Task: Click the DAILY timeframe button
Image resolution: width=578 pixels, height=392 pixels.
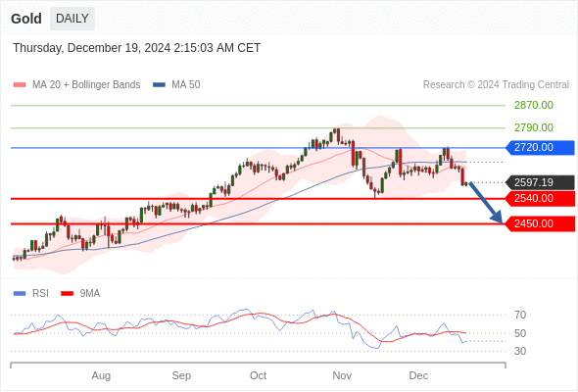Action: [x=72, y=19]
